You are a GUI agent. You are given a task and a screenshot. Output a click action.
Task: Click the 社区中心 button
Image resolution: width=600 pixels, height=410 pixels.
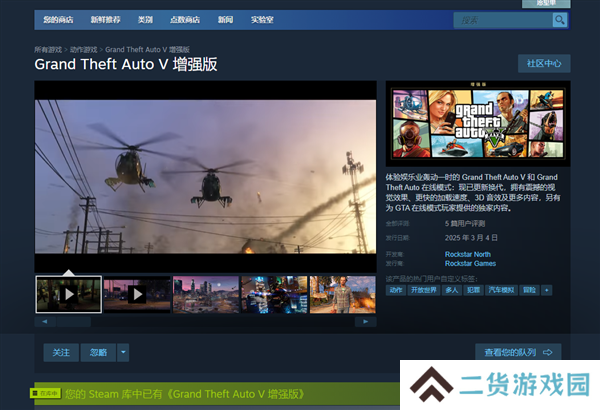(544, 64)
